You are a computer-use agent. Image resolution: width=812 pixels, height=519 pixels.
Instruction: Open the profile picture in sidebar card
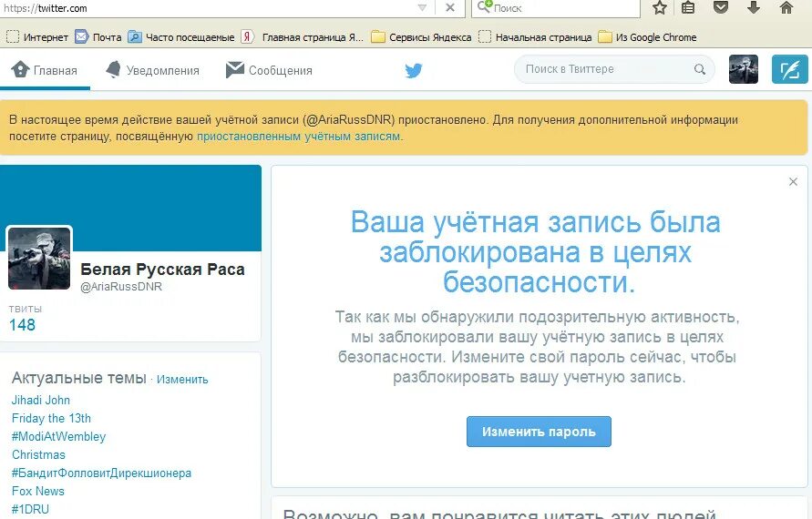39,259
